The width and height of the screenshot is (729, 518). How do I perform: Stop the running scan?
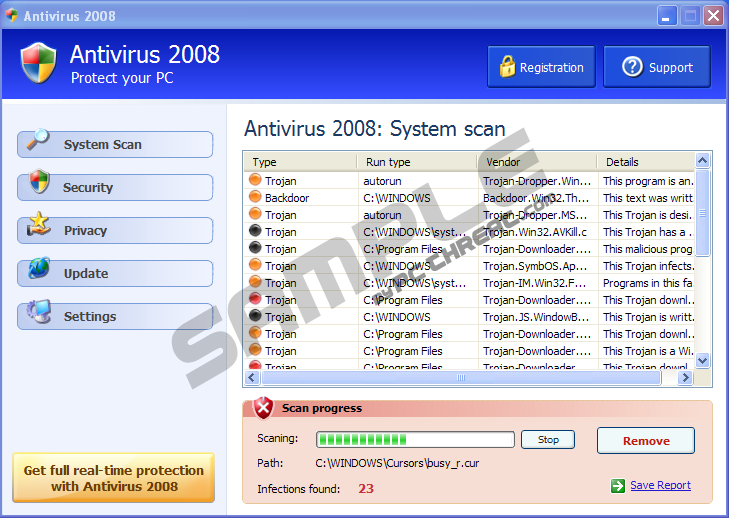[548, 439]
